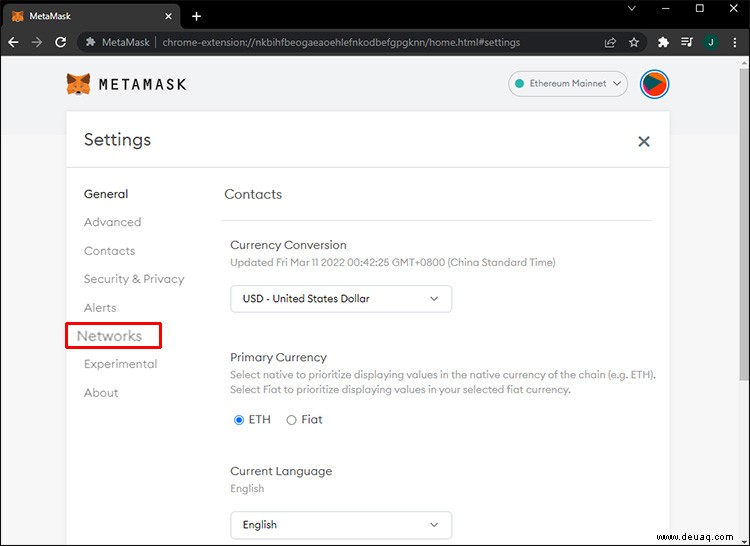Click the Primary Currency heading

pyautogui.click(x=278, y=358)
